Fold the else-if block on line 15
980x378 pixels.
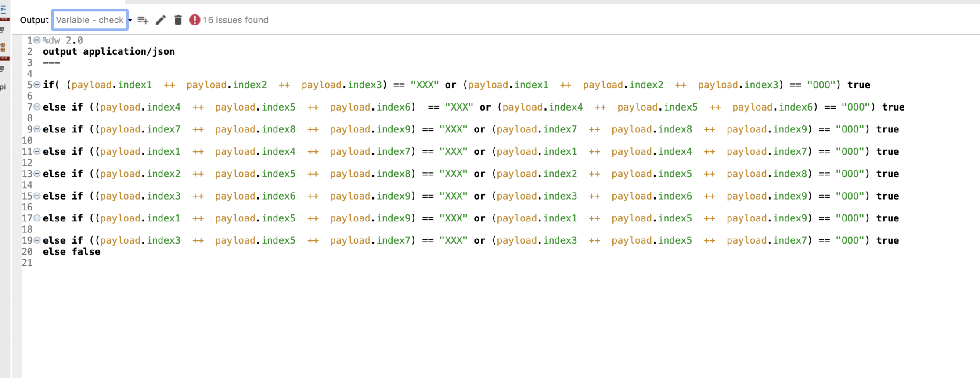[37, 196]
